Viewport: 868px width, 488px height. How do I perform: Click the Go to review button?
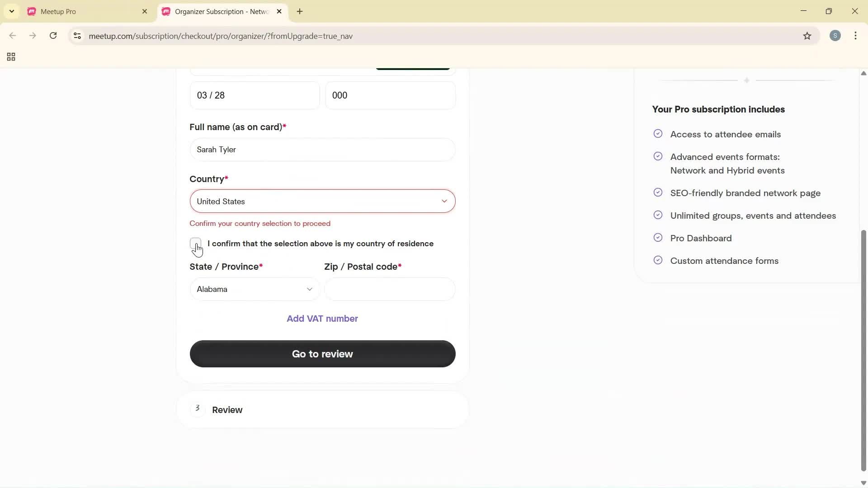tap(322, 354)
